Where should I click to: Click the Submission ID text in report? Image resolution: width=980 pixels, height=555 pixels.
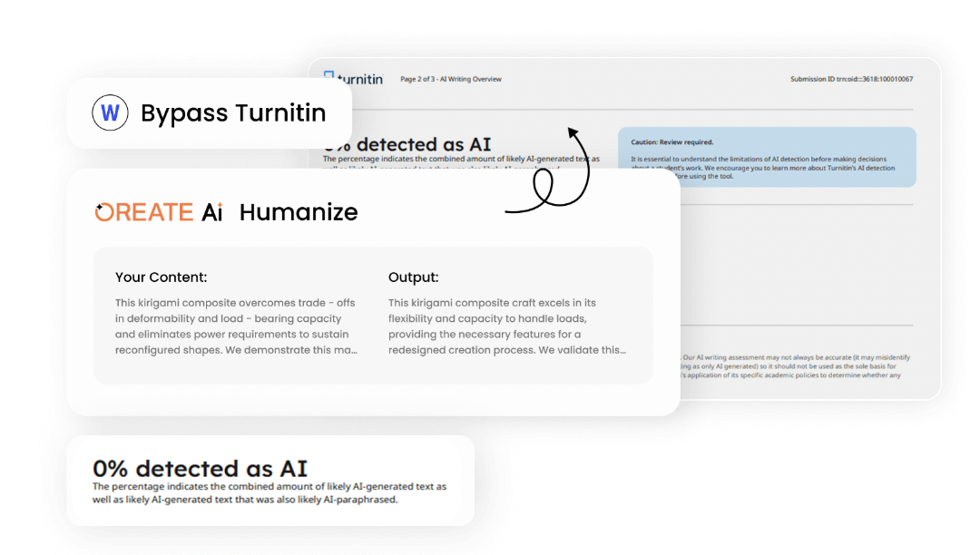[851, 79]
